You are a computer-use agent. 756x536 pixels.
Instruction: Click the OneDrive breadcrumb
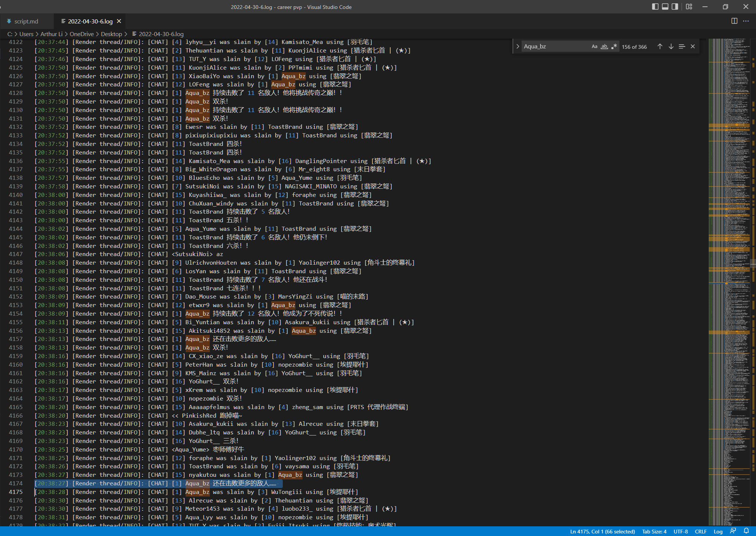tap(81, 34)
